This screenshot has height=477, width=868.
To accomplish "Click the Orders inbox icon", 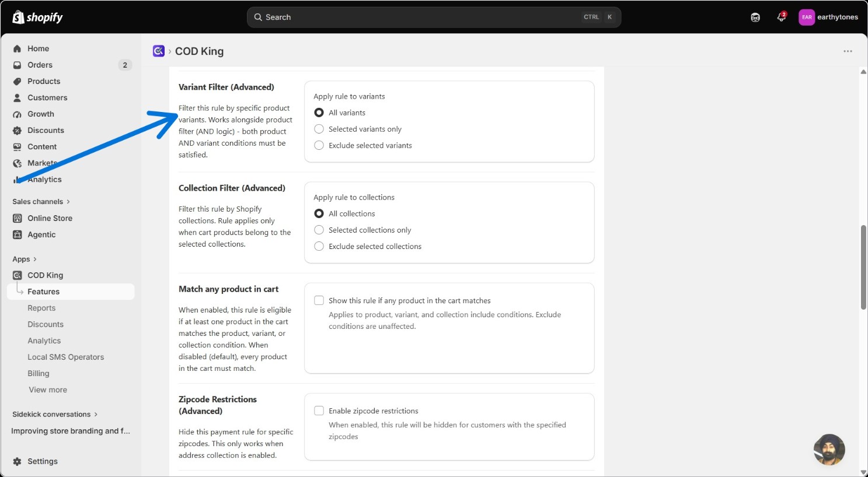I will coord(18,65).
